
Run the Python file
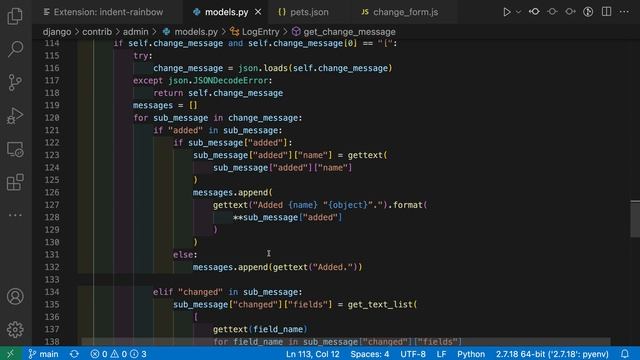click(507, 12)
